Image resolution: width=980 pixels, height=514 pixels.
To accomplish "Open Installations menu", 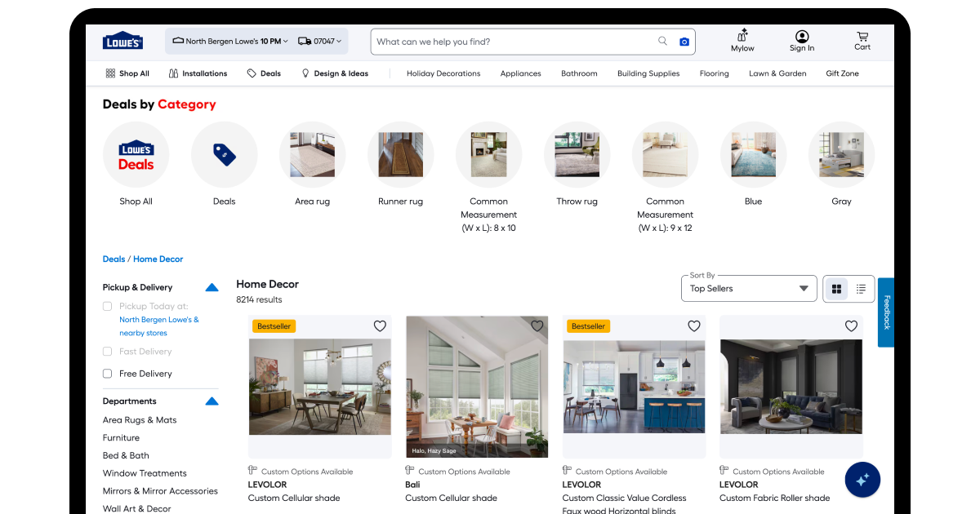I will [x=198, y=73].
